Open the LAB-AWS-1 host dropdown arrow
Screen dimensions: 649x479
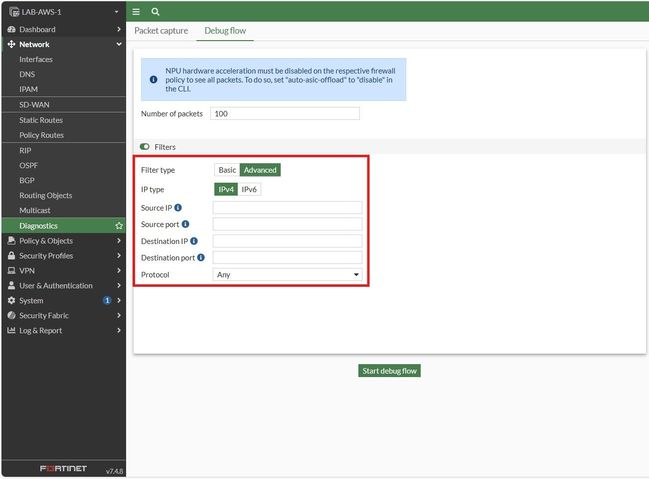[117, 12]
